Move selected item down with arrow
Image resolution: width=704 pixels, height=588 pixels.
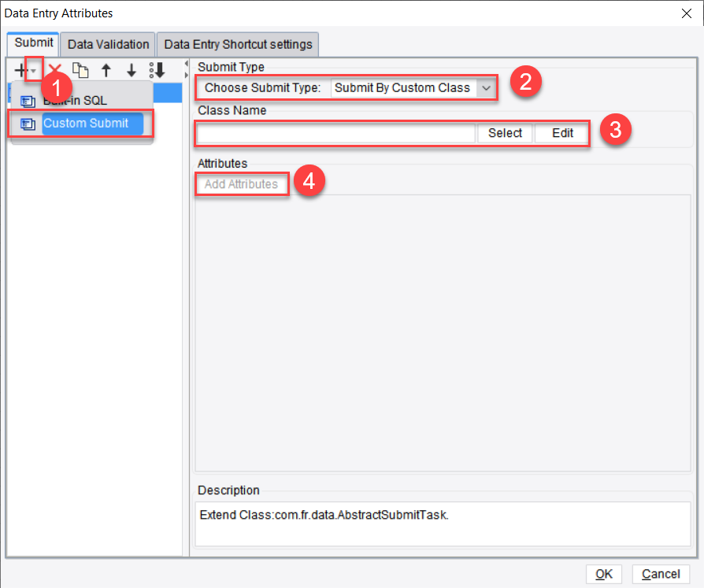click(x=131, y=70)
